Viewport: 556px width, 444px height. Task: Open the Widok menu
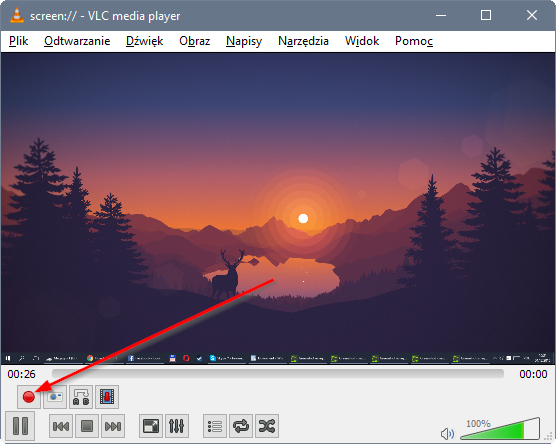[x=362, y=41]
